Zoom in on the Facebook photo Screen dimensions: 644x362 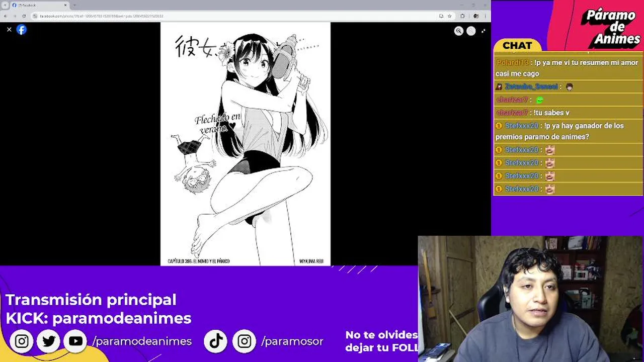pos(458,31)
